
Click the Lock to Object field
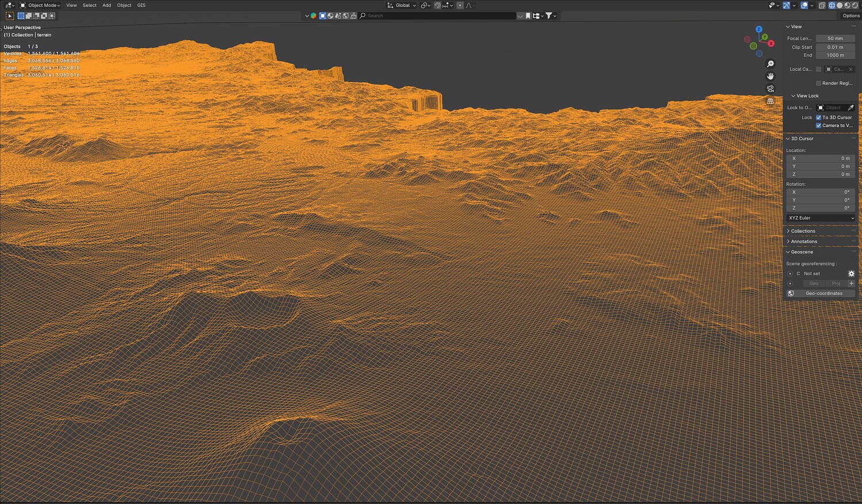pyautogui.click(x=831, y=107)
